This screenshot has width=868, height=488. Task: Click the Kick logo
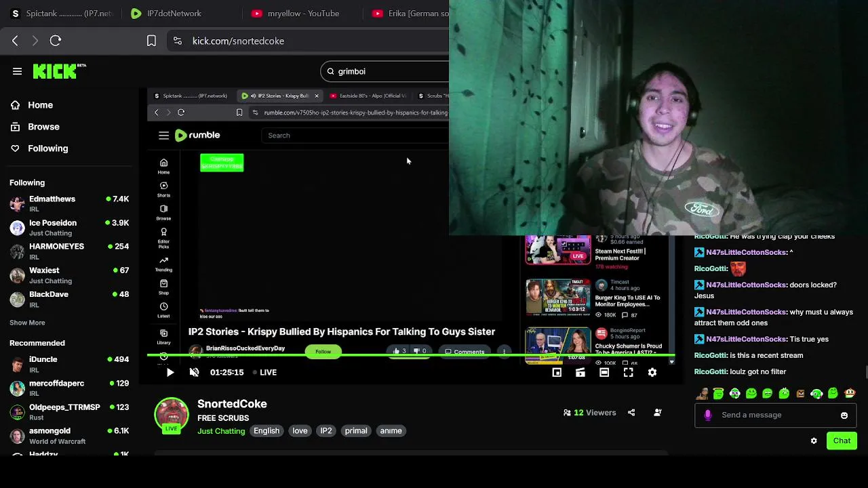pos(58,71)
